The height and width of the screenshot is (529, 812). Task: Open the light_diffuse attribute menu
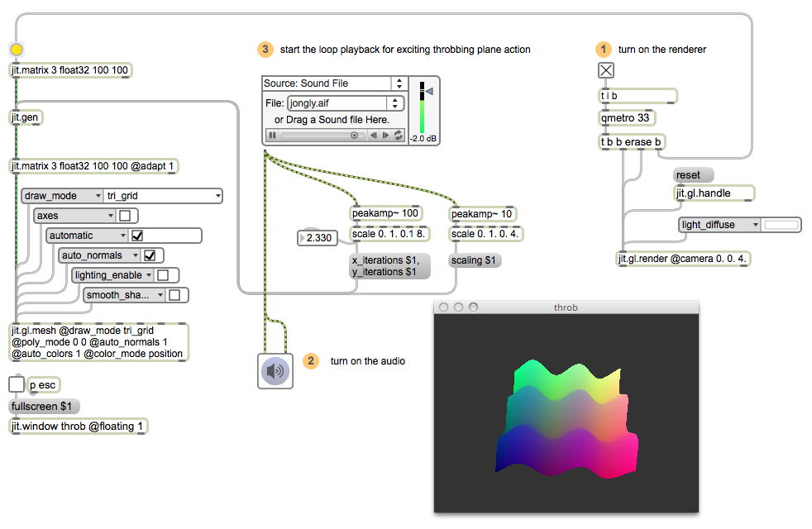[x=719, y=225]
